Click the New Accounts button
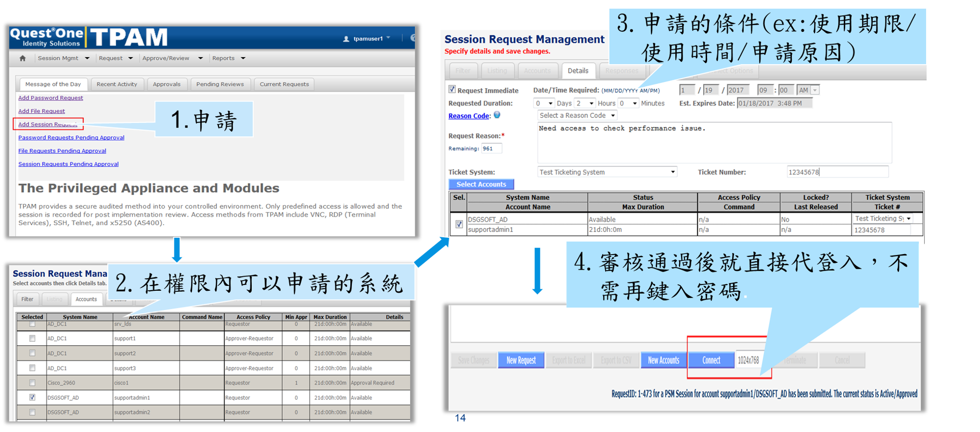The height and width of the screenshot is (432, 980). (x=663, y=360)
